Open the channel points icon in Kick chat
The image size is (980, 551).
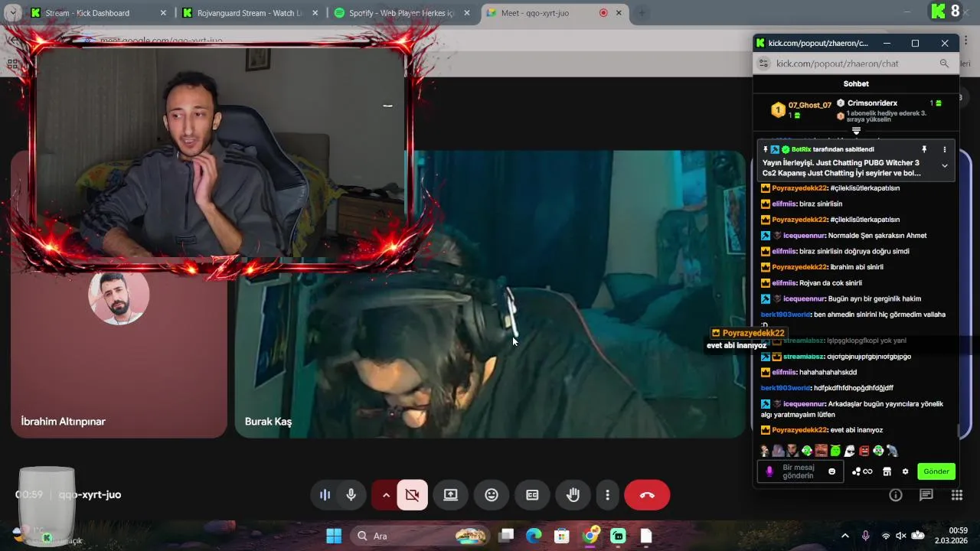click(862, 471)
